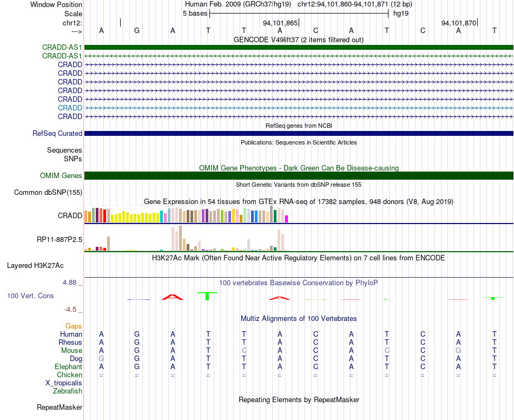Click the RP11-887P2.5 expression label

click(x=60, y=239)
